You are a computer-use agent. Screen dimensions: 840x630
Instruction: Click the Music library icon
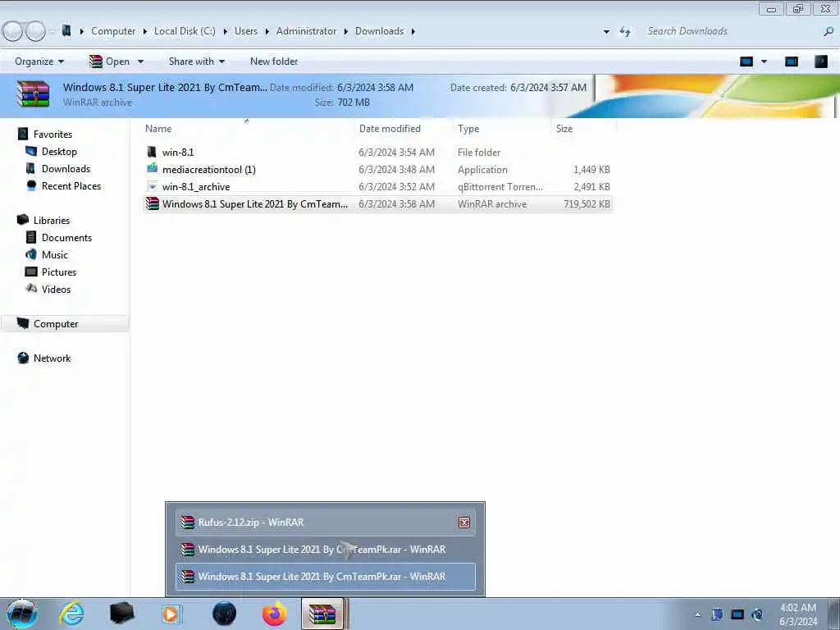31,254
